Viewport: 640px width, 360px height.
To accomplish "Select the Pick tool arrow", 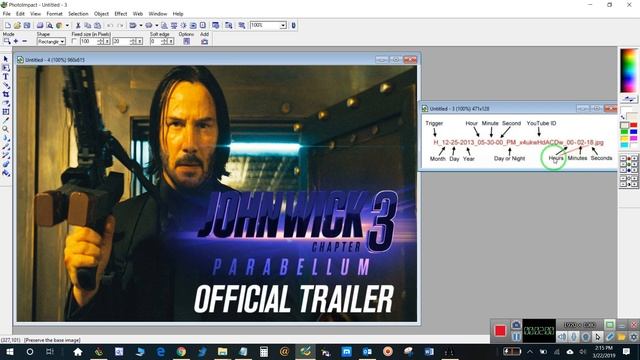I will (6, 59).
